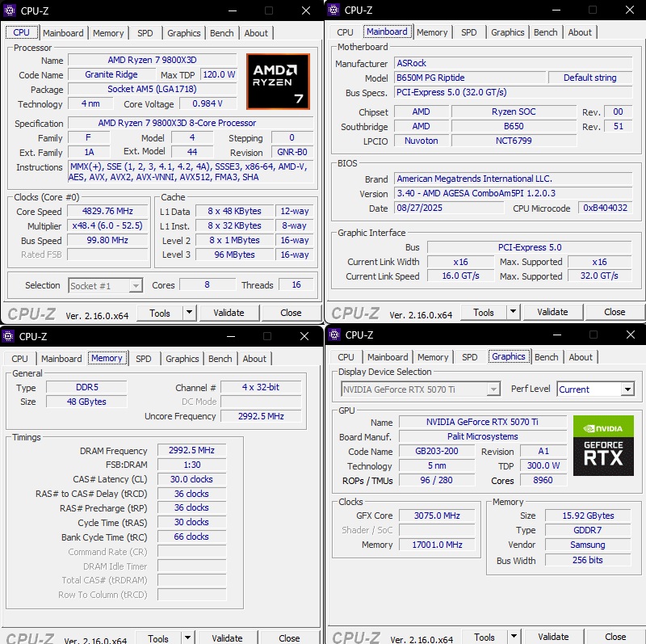Expand the Perf Level Current dropdown
This screenshot has height=644, width=646.
pyautogui.click(x=627, y=389)
